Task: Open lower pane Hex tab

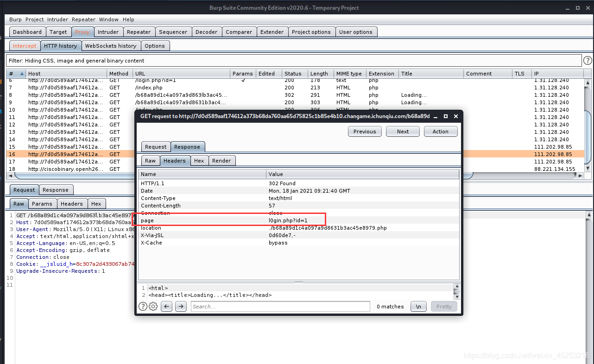Action: 96,204
